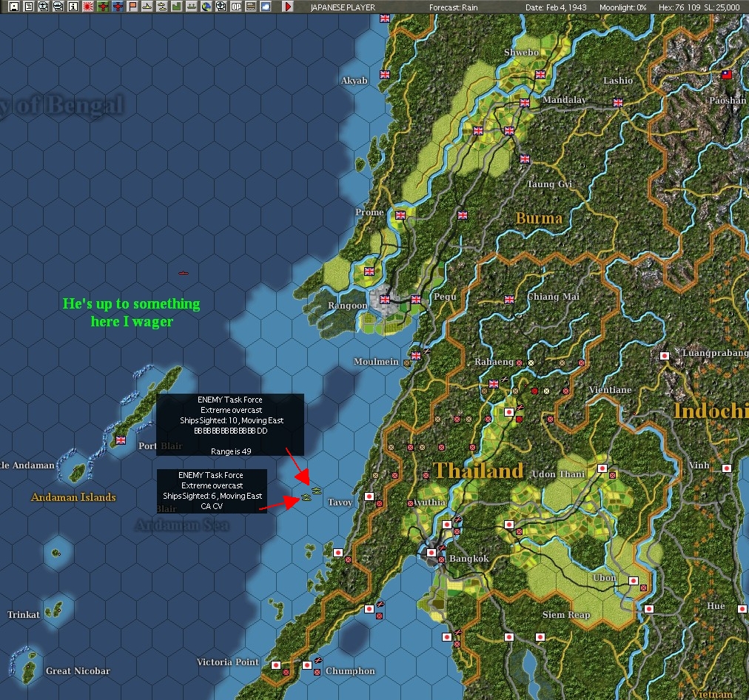Screen dimensions: 749x700
Task: Select the Japanese base flag at Vinh
Action: tap(726, 468)
